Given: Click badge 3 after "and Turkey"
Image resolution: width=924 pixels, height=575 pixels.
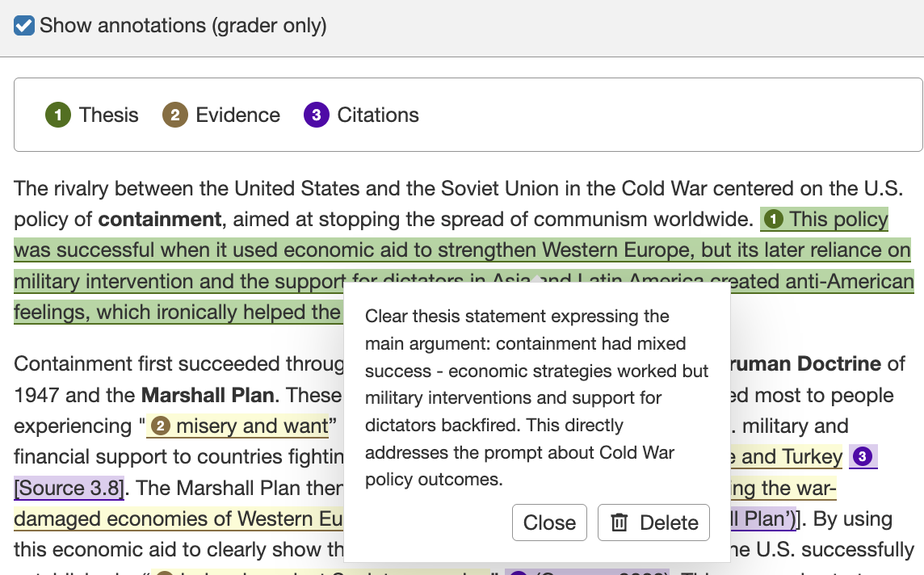Looking at the screenshot, I should click(863, 457).
